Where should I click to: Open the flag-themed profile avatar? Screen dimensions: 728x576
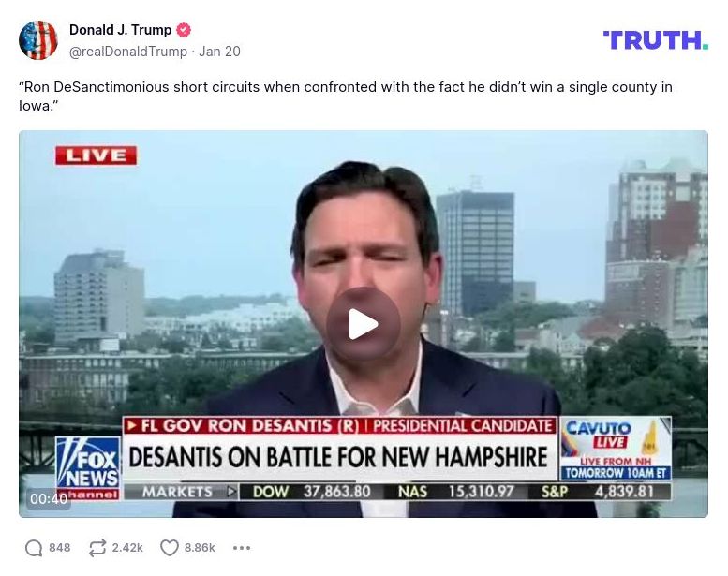coord(38,40)
